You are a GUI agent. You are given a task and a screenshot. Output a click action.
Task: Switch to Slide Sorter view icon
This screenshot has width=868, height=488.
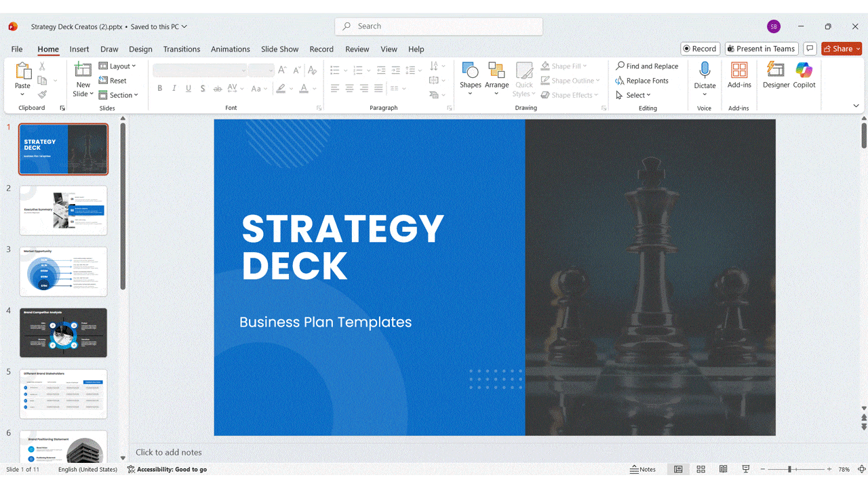coord(701,469)
